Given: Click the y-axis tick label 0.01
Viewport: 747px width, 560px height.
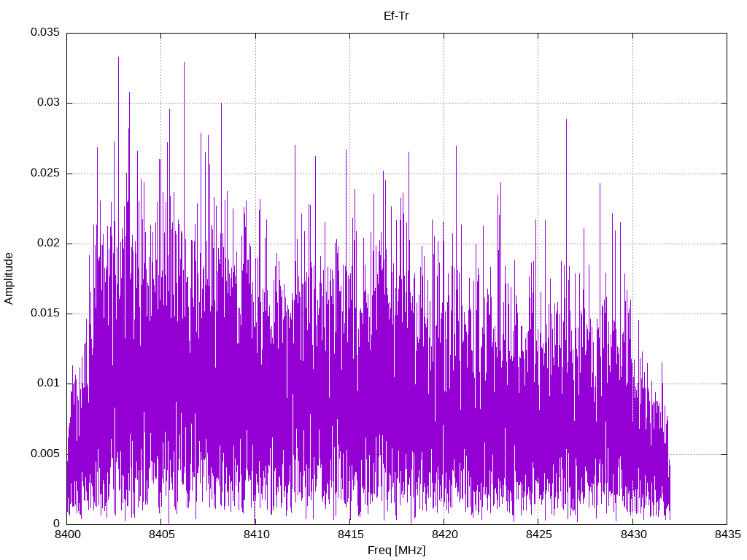Looking at the screenshot, I should tap(49, 383).
